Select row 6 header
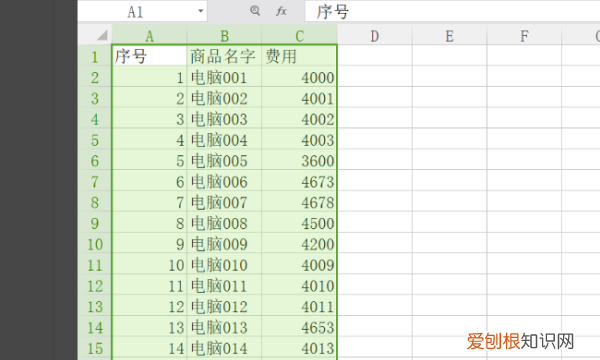Image resolution: width=600 pixels, height=360 pixels. point(95,161)
